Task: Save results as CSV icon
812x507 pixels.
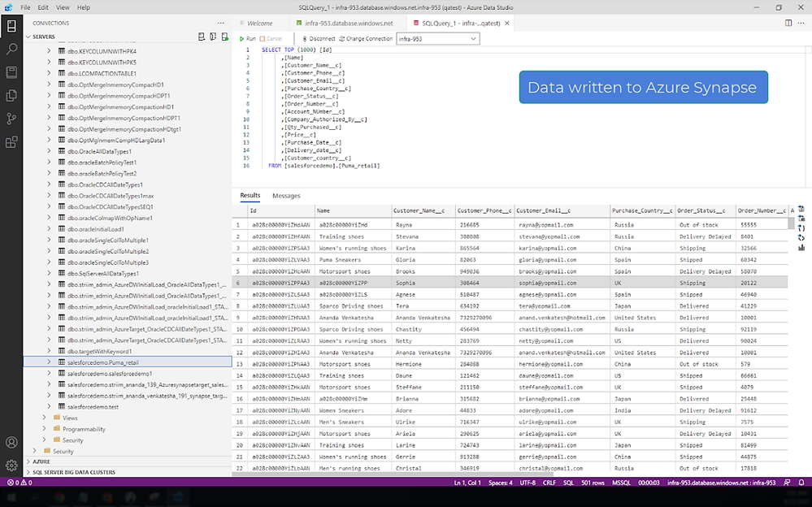Action: (801, 209)
